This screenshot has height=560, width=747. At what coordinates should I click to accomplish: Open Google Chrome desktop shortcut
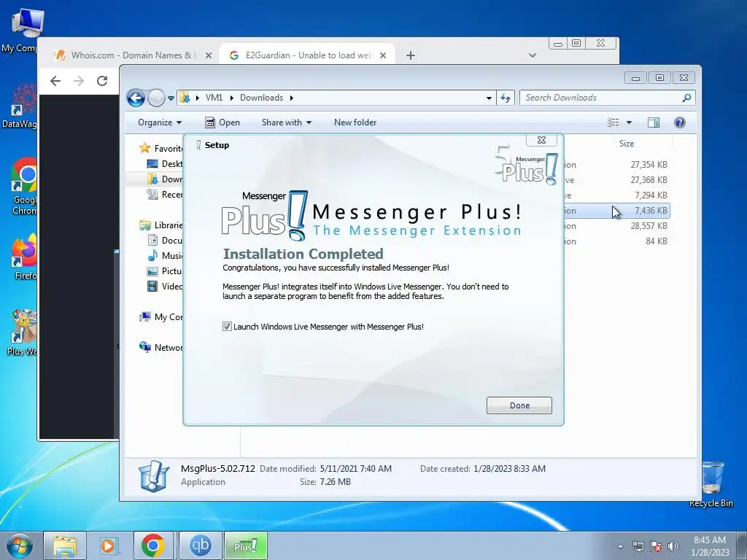23,186
